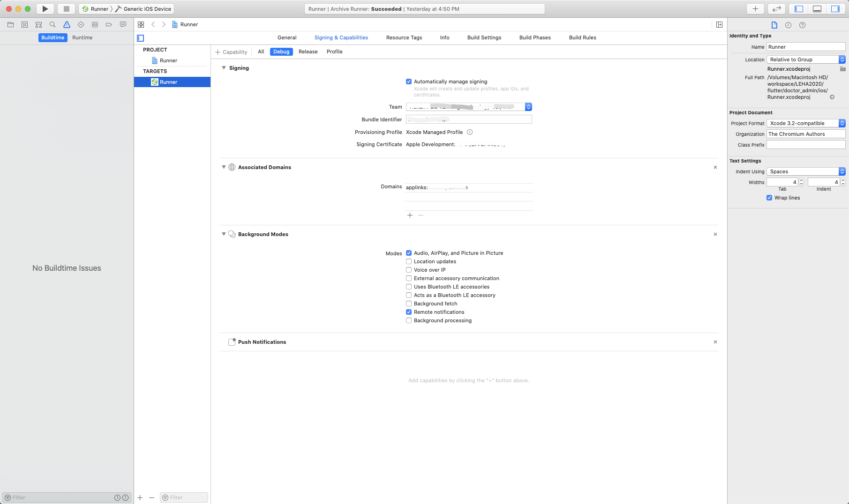849x504 pixels.
Task: Show the Breakpoint navigator
Action: click(x=109, y=24)
